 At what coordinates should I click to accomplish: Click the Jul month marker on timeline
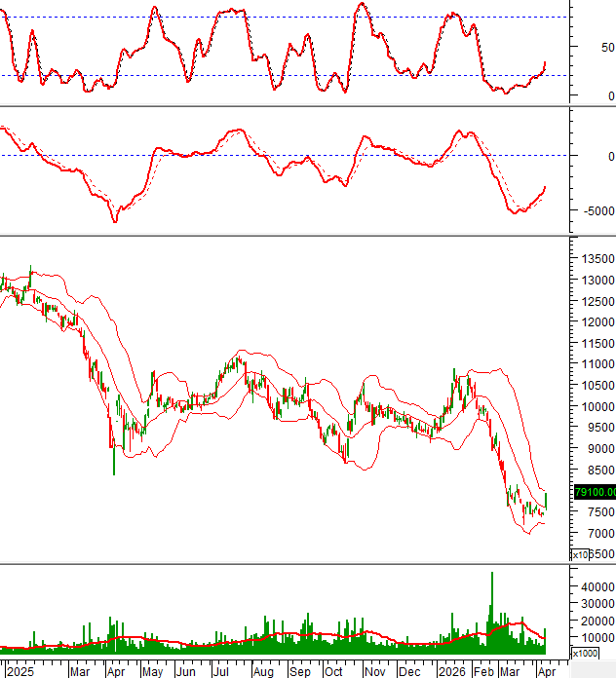[x=220, y=671]
